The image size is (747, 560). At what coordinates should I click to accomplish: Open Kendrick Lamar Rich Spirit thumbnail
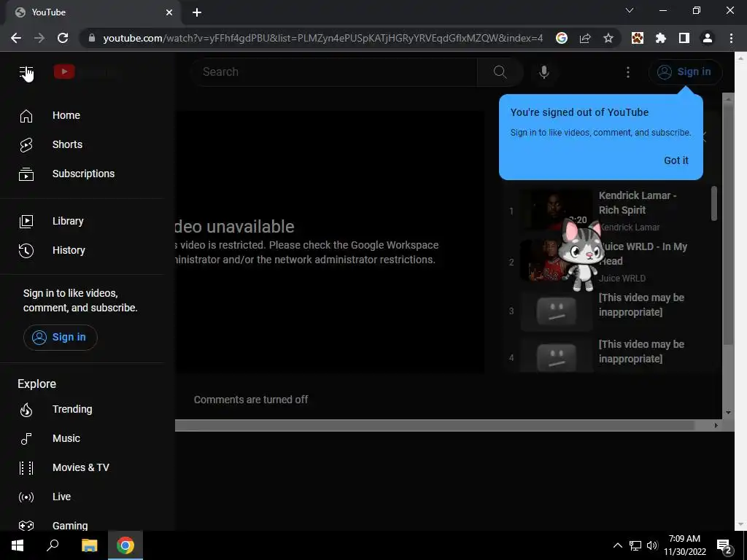(556, 210)
